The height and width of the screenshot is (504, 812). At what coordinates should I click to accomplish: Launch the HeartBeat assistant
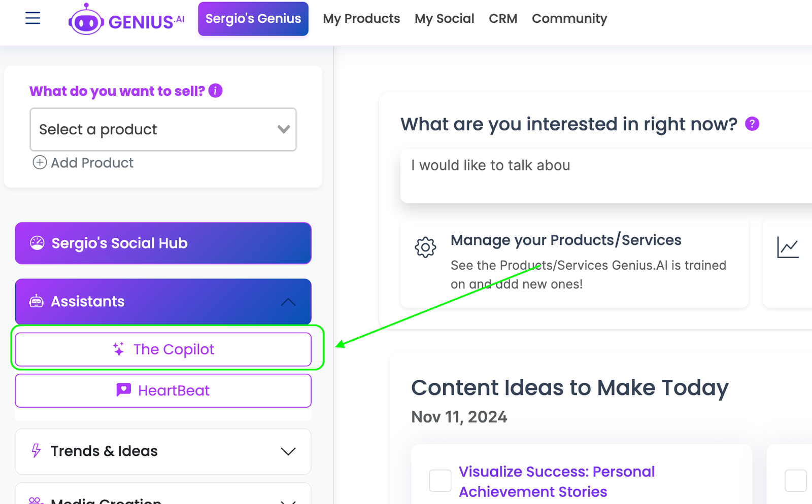[163, 390]
